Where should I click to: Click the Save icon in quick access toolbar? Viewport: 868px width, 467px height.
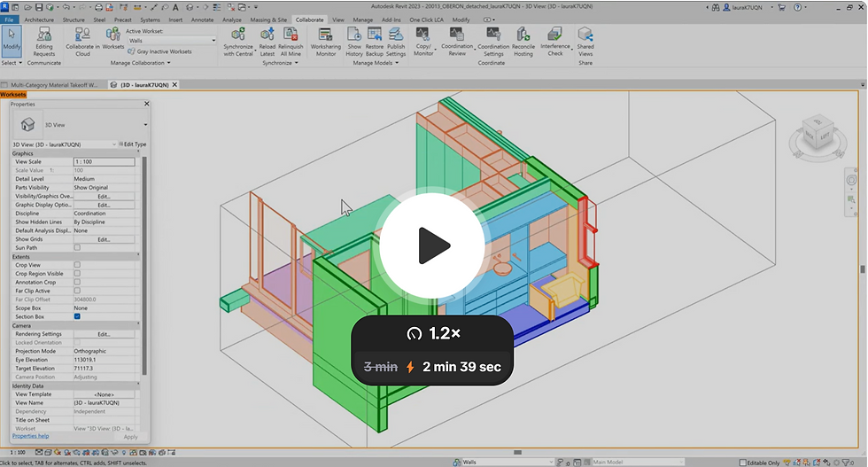click(39, 7)
